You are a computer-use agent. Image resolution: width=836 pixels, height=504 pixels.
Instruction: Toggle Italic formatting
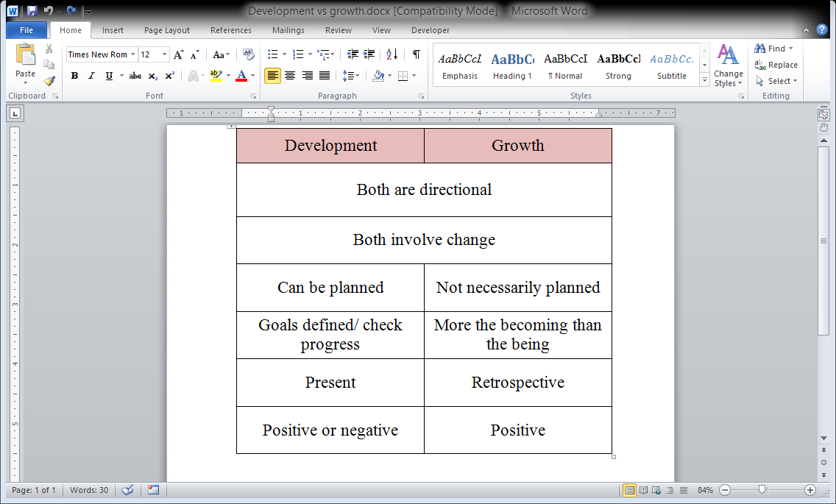[x=91, y=76]
